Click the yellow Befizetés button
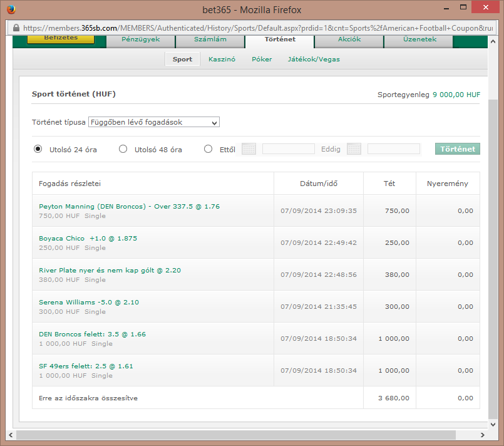The height and width of the screenshot is (446, 504). point(61,39)
